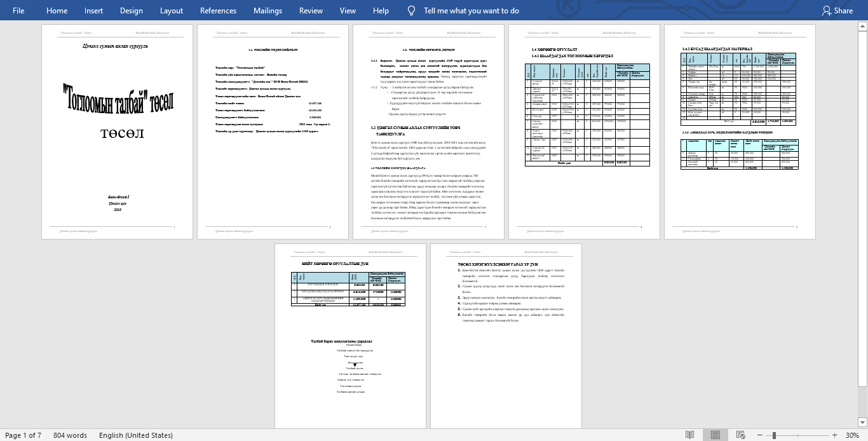Click the page 2 thumbnail with project details

pos(273,132)
